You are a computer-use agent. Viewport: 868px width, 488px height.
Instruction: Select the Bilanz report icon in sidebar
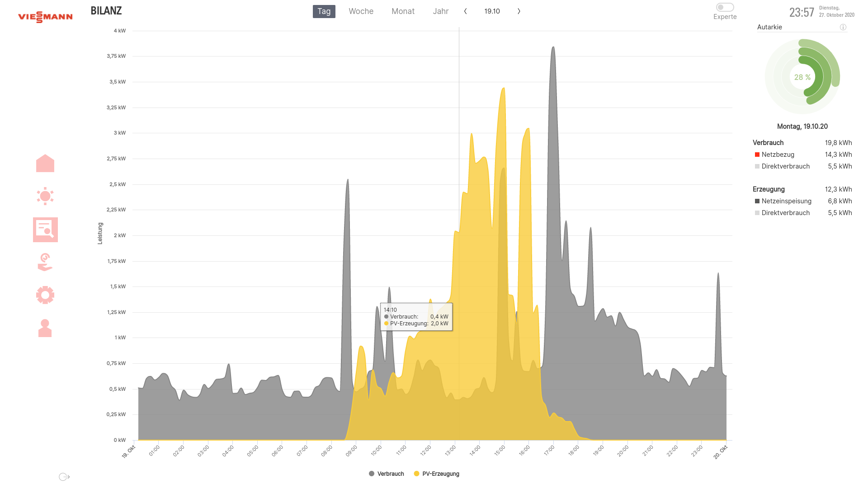point(45,230)
